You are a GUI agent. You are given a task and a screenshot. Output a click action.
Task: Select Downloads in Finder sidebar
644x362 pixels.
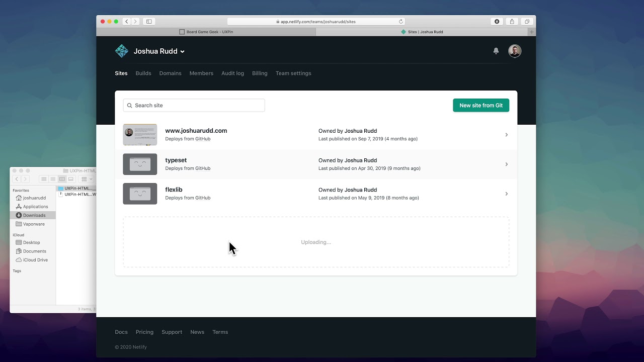coord(33,215)
